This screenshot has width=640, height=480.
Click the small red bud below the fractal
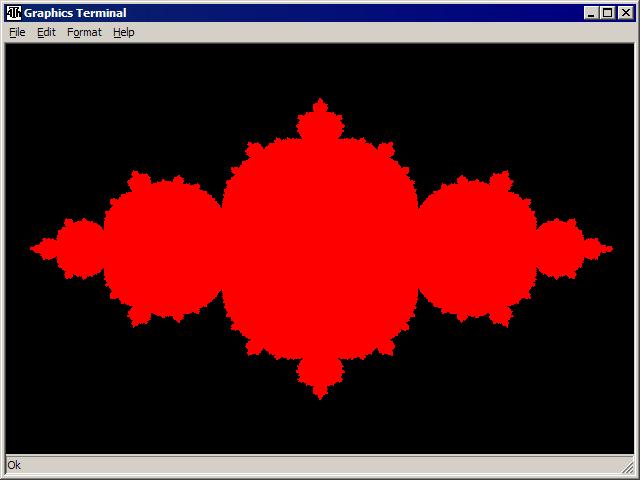[x=320, y=375]
